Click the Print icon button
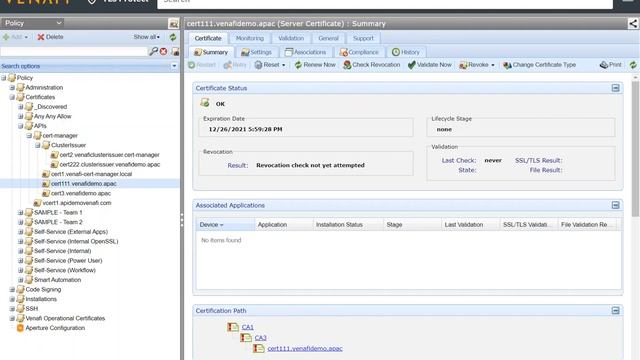This screenshot has width=640, height=360. pos(604,65)
